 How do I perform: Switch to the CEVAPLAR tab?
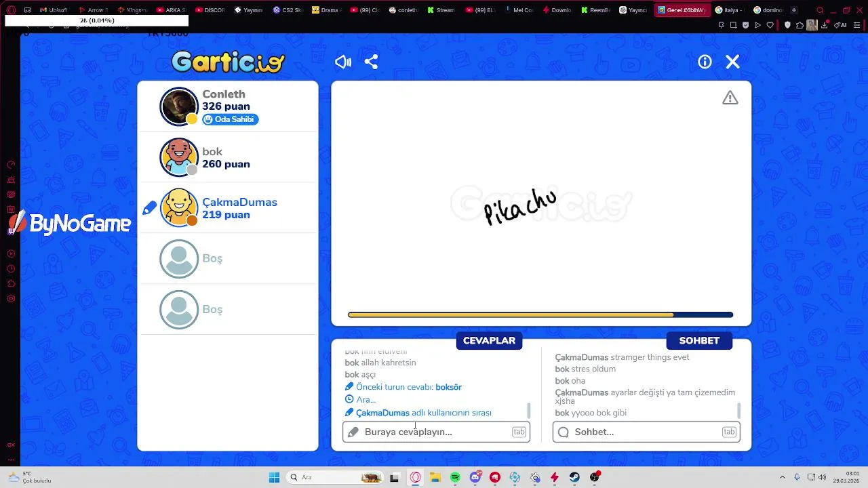tap(489, 340)
